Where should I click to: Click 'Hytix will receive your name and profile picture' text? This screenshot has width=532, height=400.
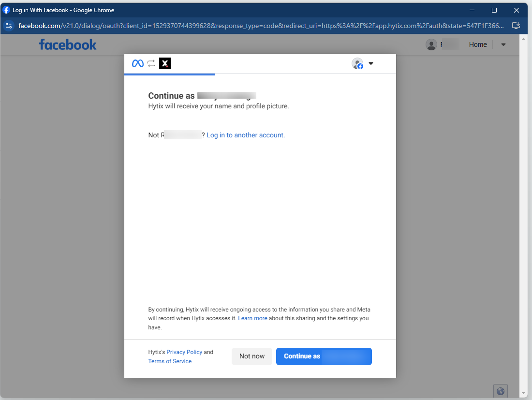tap(219, 106)
